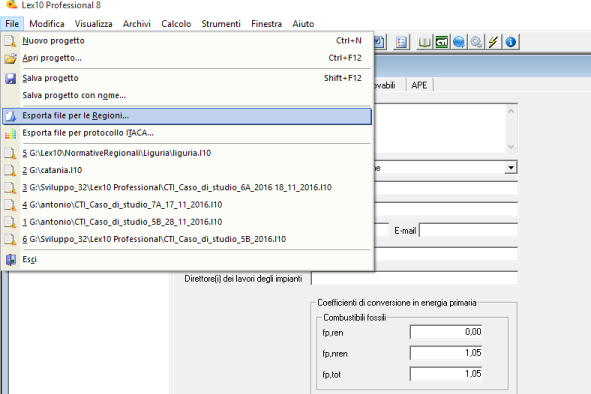Viewport: 591px width, 394px height.
Task: Open the Modifica menu
Action: point(47,24)
